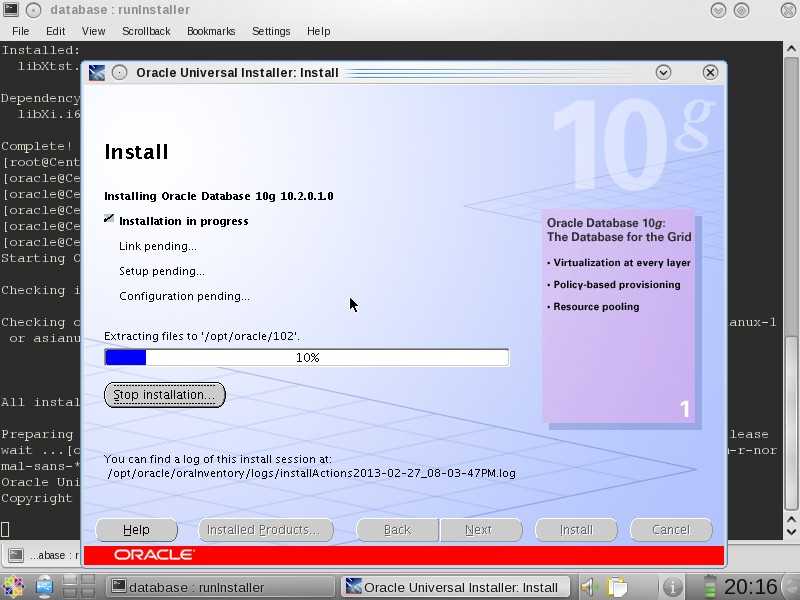Click the terminal vertical scrollbar thumb

click(x=791, y=423)
